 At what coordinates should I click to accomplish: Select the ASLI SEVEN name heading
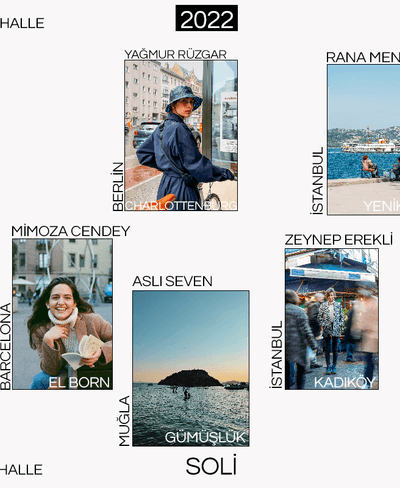[172, 281]
